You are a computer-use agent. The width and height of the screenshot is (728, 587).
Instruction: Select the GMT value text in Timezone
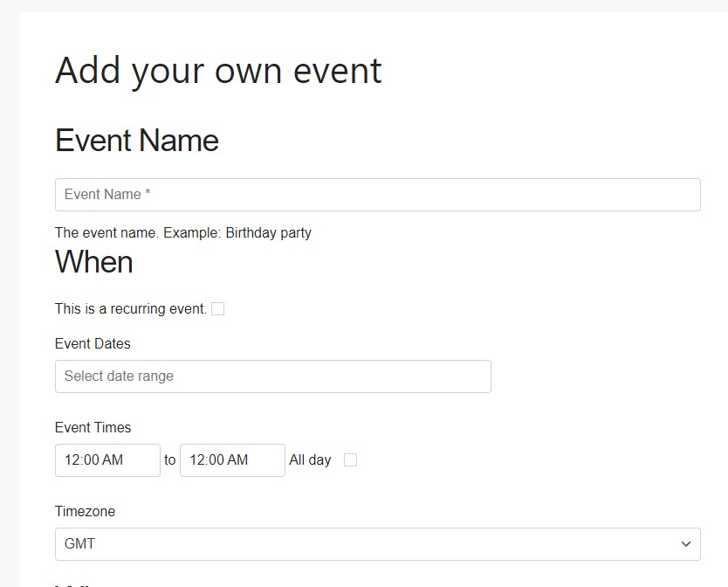[80, 544]
